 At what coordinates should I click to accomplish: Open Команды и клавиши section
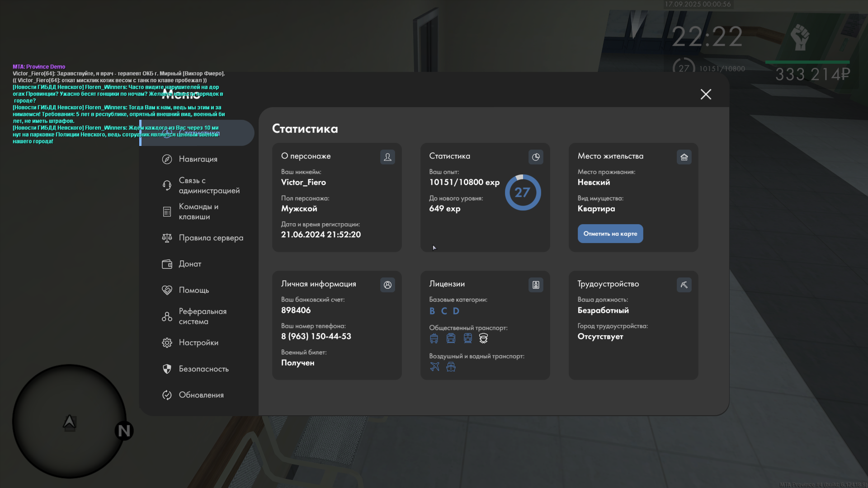click(198, 211)
